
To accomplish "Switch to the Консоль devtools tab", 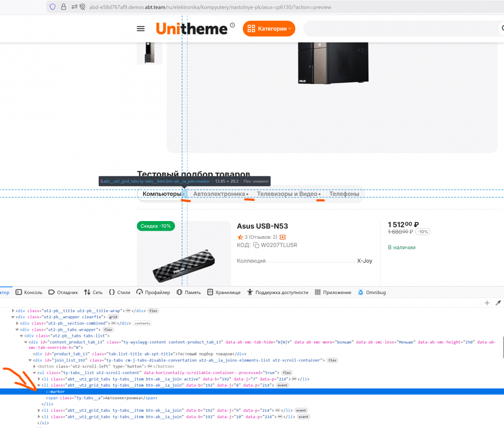I will (x=29, y=292).
